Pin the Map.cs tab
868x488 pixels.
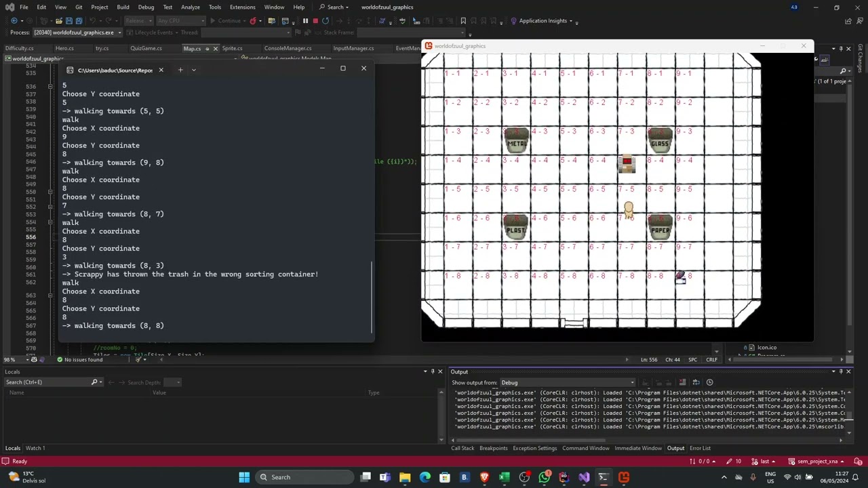(207, 49)
